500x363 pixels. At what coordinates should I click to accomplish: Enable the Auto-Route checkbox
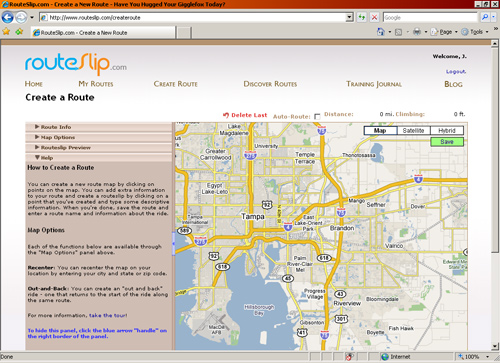(317, 116)
